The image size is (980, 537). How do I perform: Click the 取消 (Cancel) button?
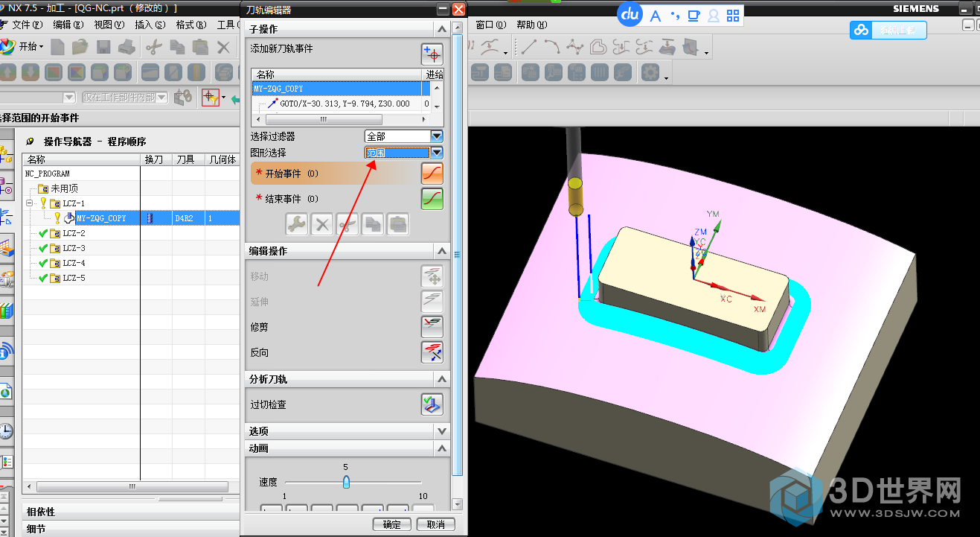click(x=435, y=524)
